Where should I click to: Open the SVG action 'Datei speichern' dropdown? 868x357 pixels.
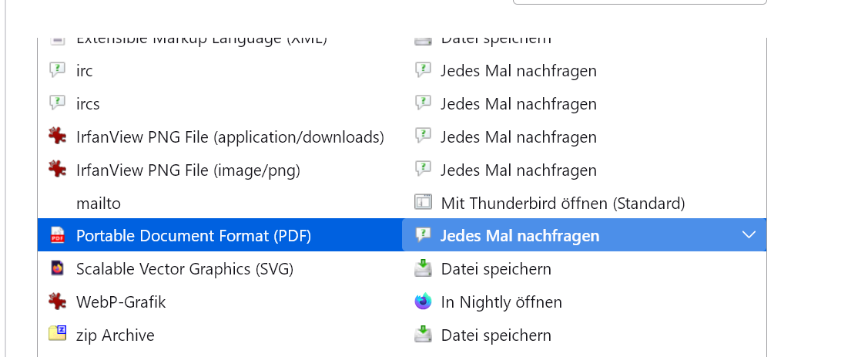tap(496, 269)
